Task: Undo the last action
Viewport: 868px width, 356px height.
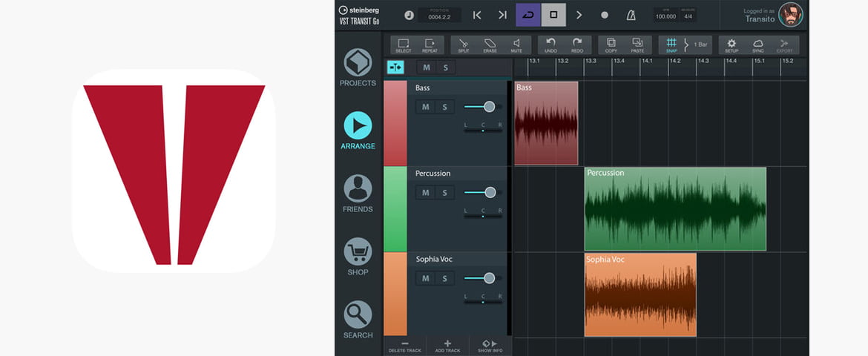Action: tap(550, 45)
